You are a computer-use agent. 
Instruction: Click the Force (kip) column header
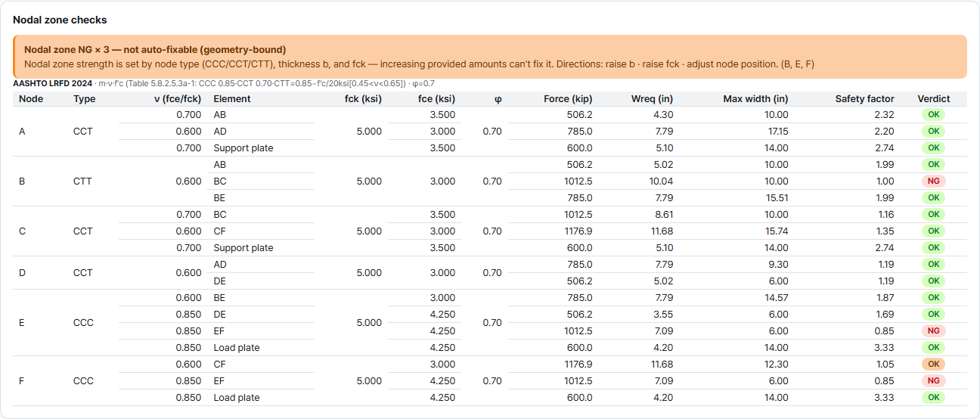pos(568,99)
